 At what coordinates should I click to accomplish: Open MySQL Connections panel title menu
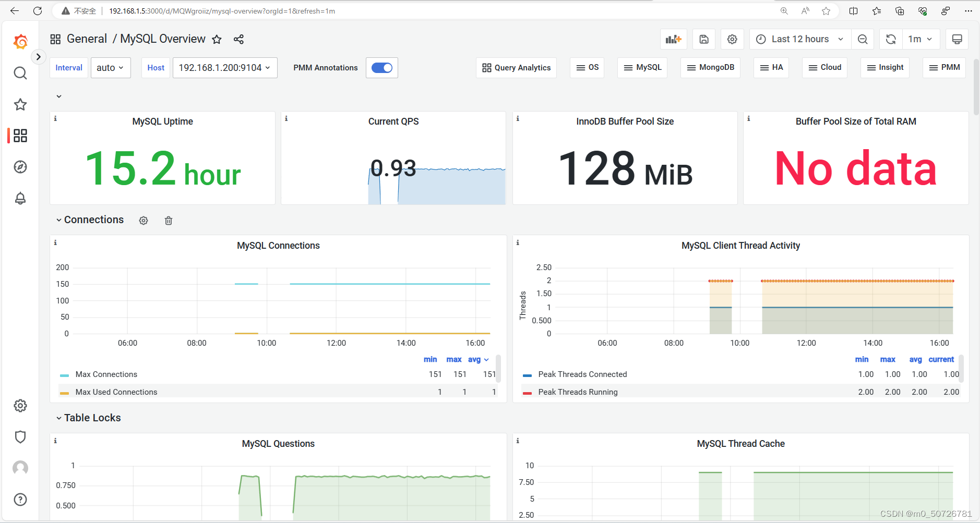(278, 246)
